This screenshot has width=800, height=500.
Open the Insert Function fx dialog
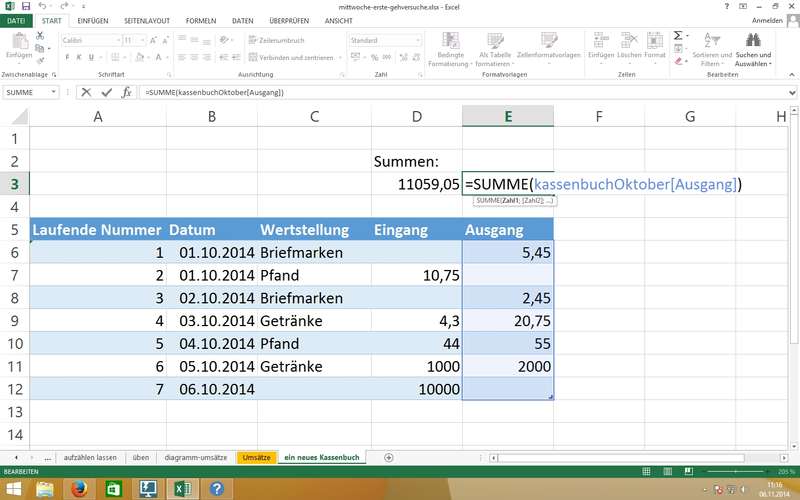[x=126, y=92]
